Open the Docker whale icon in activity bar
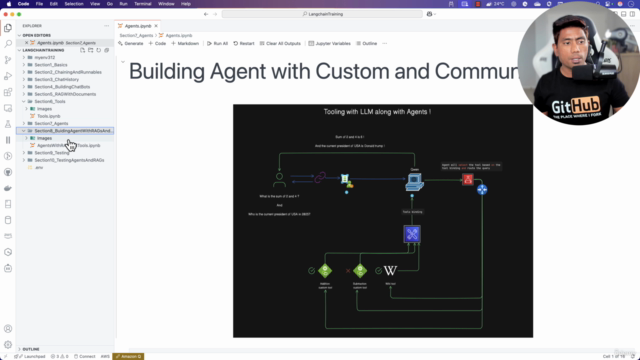This screenshot has height=360, width=640. click(x=8, y=188)
